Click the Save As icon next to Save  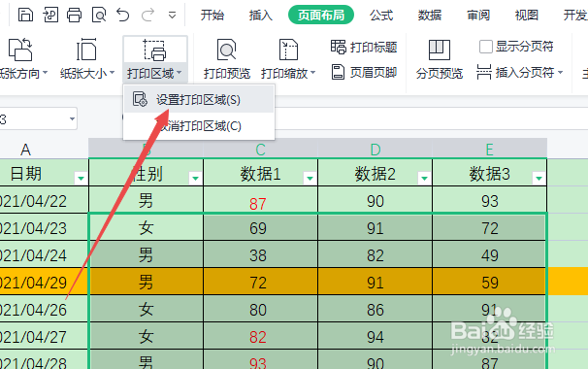50,15
